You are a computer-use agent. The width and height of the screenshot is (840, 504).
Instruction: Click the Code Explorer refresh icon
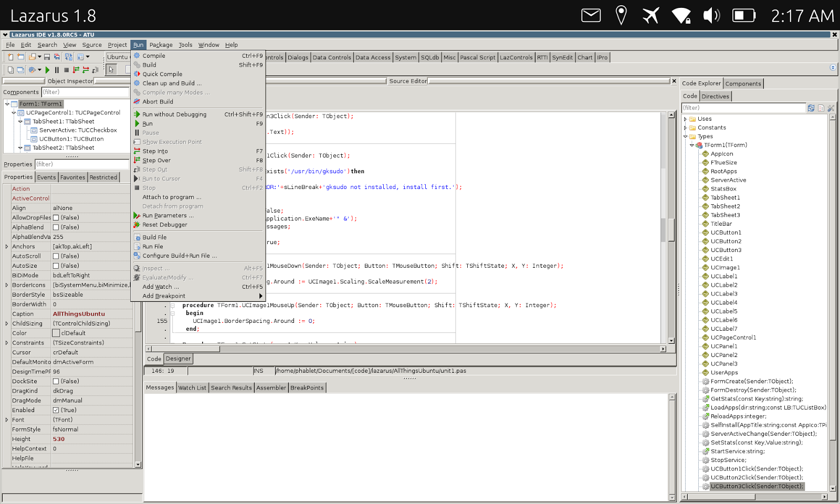pyautogui.click(x=811, y=108)
